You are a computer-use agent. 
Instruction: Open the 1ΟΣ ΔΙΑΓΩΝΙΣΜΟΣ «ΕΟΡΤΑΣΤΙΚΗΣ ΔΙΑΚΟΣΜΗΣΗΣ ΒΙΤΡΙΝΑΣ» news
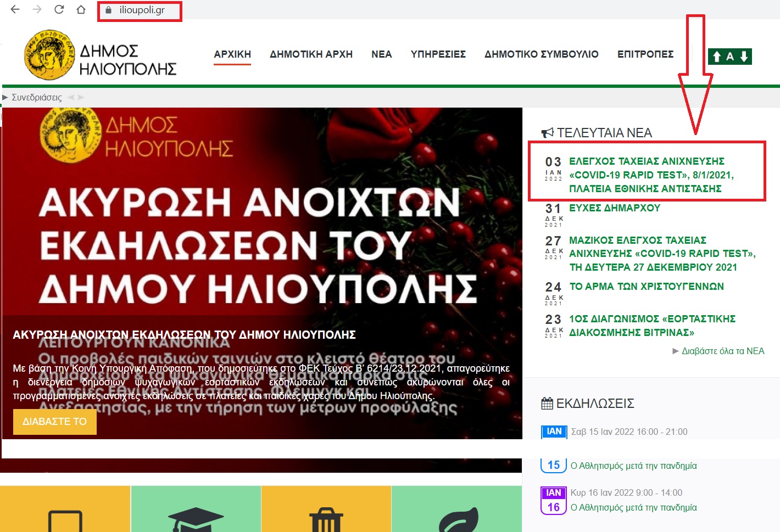[653, 326]
